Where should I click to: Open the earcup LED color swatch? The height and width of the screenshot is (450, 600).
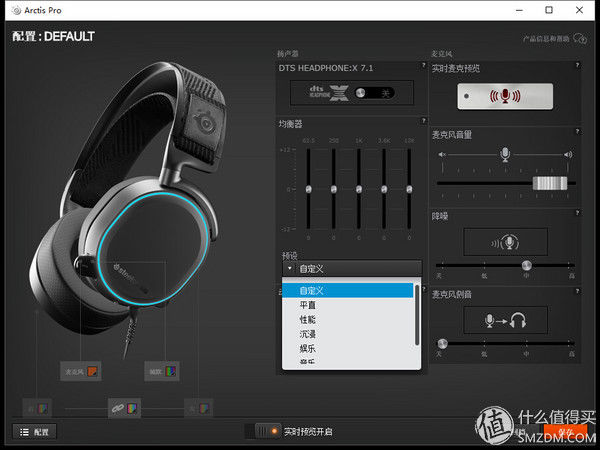click(x=170, y=371)
